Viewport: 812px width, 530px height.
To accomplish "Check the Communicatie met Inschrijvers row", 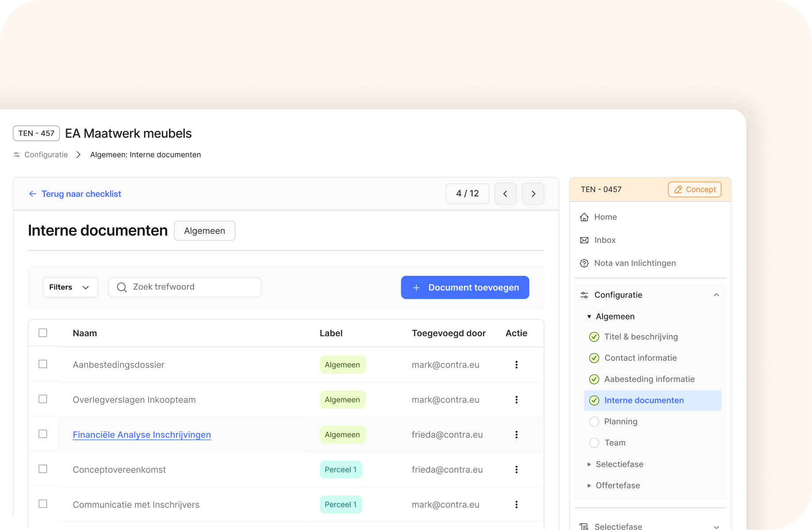I will pos(43,504).
